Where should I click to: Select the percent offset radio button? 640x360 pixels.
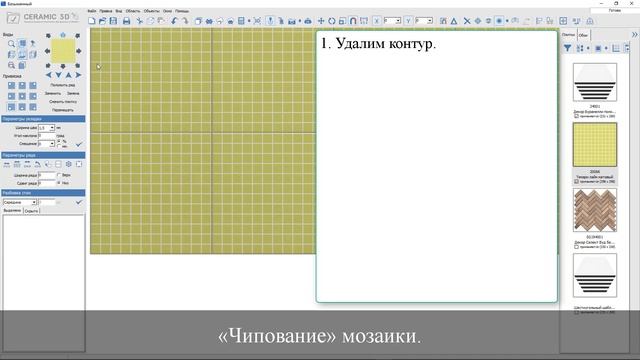point(59,141)
